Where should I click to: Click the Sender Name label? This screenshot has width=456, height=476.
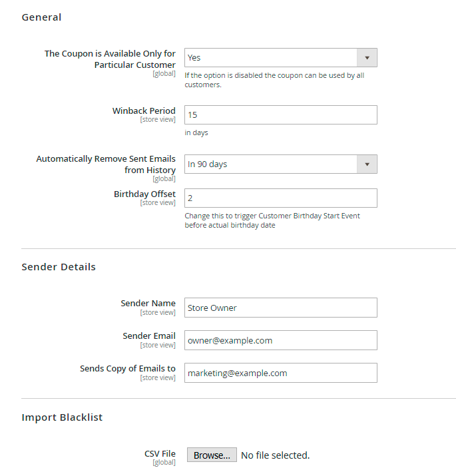[148, 304]
